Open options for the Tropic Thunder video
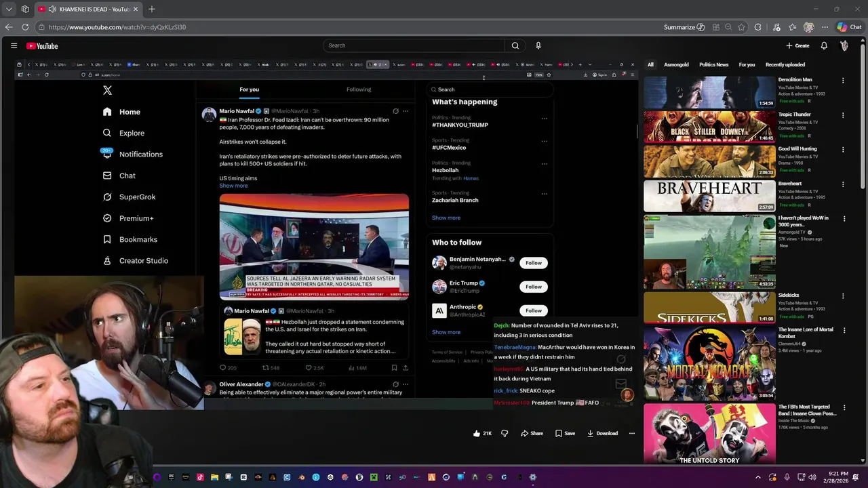 point(843,115)
